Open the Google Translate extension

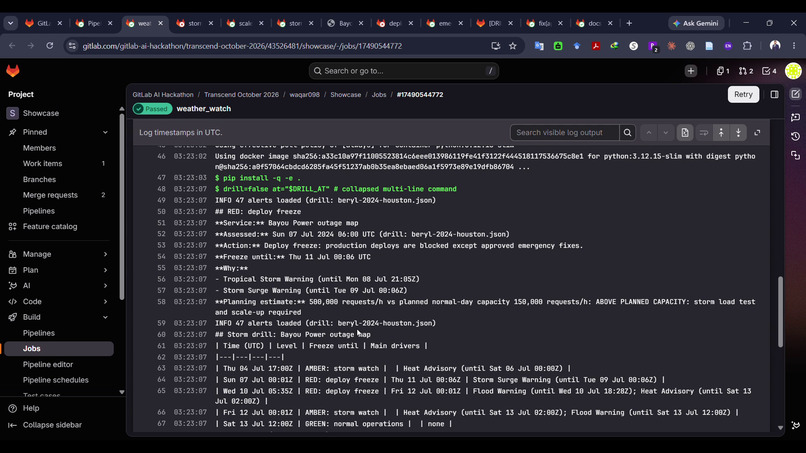coord(539,46)
